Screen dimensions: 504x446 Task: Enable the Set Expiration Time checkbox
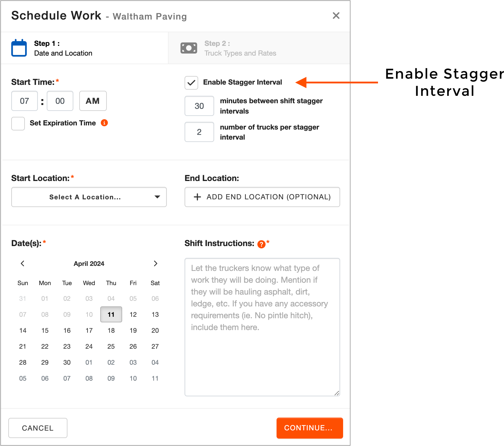click(x=18, y=124)
